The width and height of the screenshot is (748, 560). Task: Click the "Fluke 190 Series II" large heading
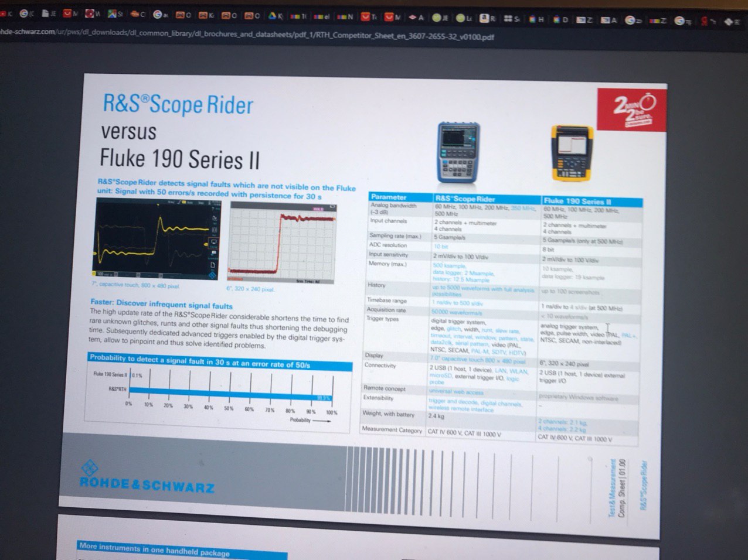coord(179,159)
